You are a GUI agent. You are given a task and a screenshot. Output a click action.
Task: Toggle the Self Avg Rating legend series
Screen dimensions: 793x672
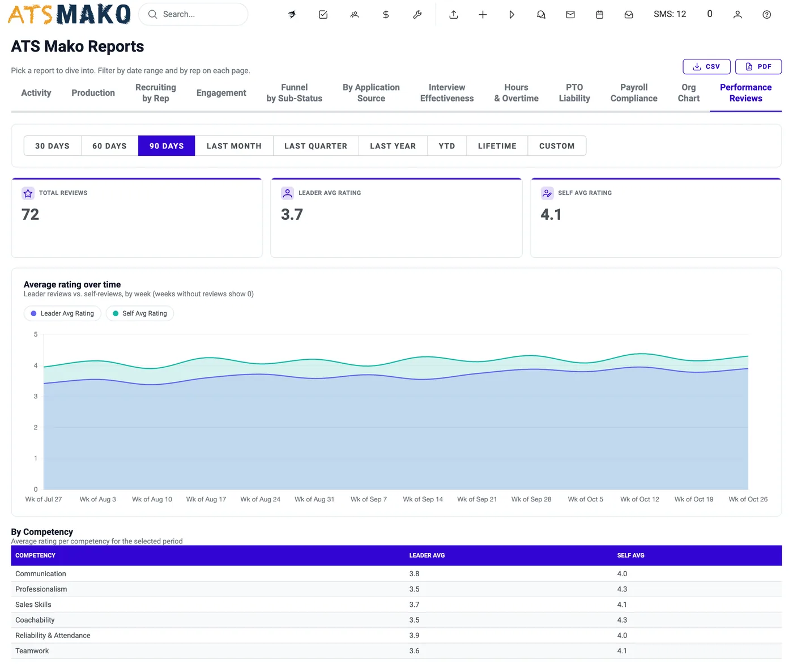(140, 313)
